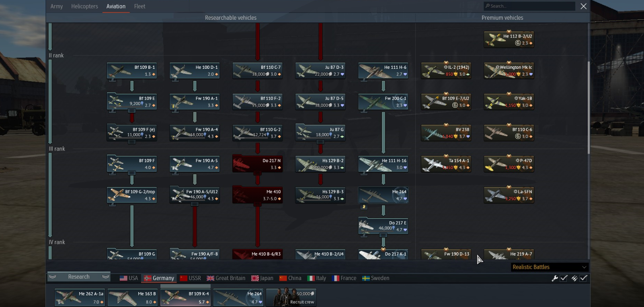Switch to the Army tab
This screenshot has width=644, height=307.
[x=57, y=6]
